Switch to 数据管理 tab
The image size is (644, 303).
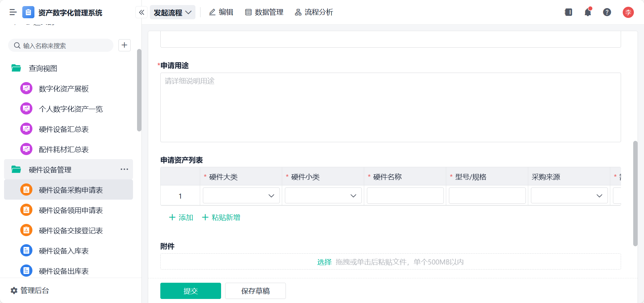pyautogui.click(x=264, y=12)
